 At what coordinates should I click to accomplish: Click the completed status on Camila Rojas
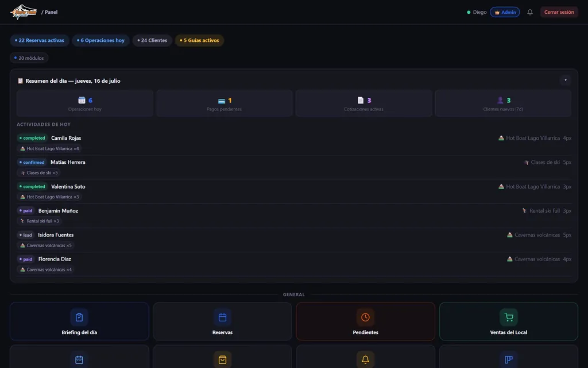(32, 138)
